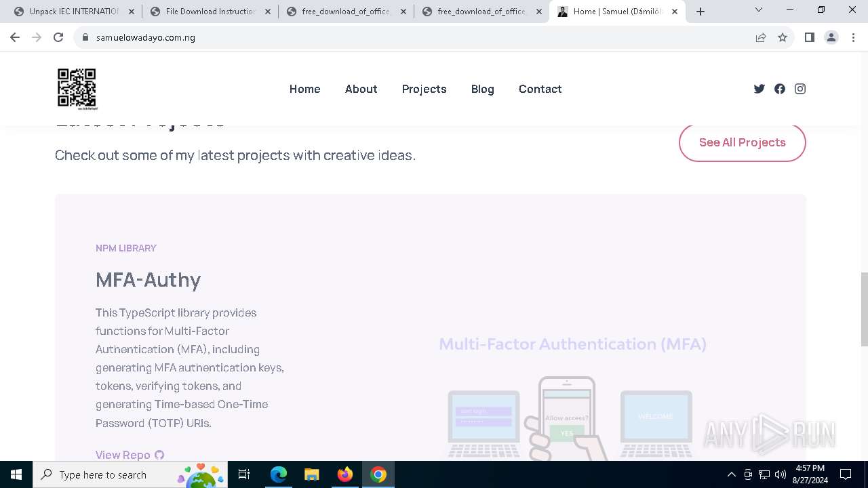This screenshot has width=868, height=488.
Task: Click the MFA illustration image
Action: tap(572, 396)
